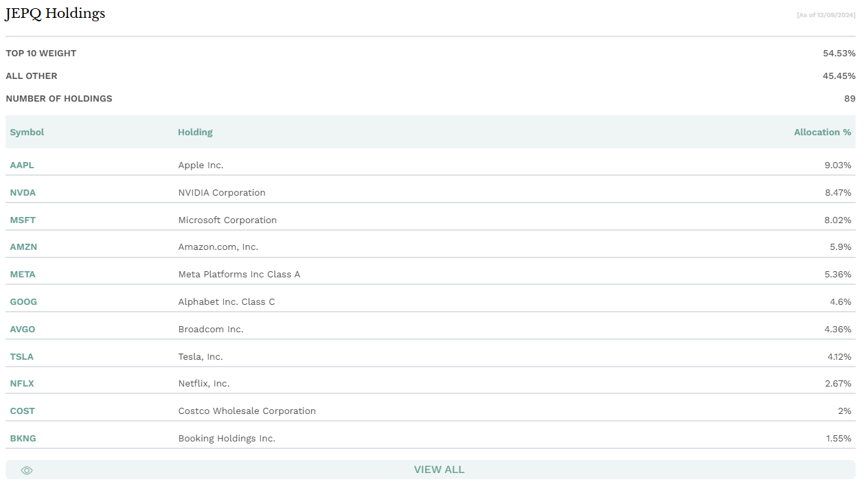
Task: Select the Apple Inc. holding name
Action: 201,165
